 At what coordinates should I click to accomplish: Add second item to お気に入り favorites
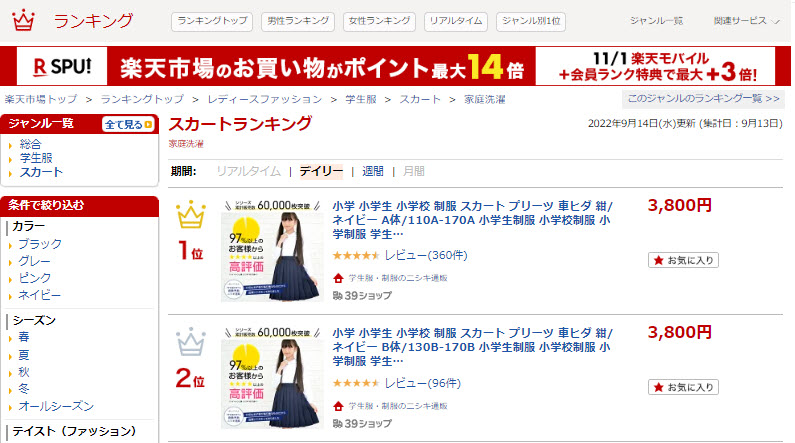683,387
